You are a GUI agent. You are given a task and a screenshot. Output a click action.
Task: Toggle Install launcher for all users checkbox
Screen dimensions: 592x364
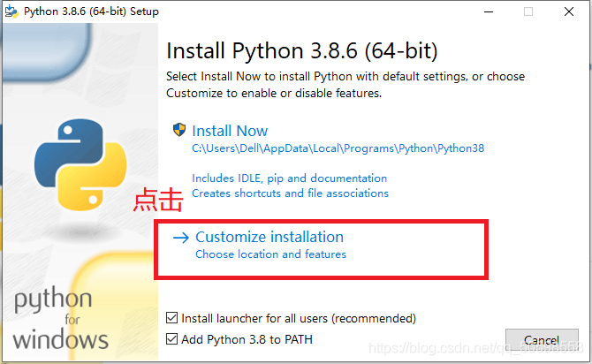[172, 318]
